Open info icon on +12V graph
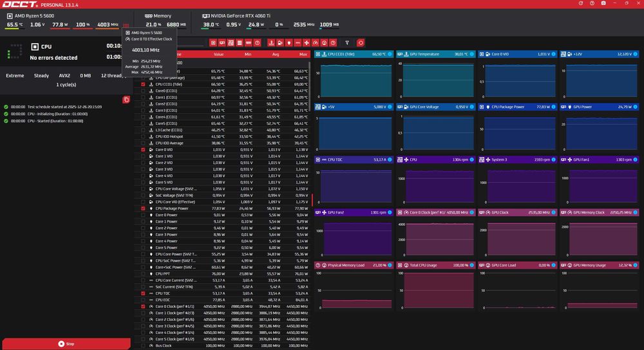The image size is (644, 350). click(x=635, y=54)
